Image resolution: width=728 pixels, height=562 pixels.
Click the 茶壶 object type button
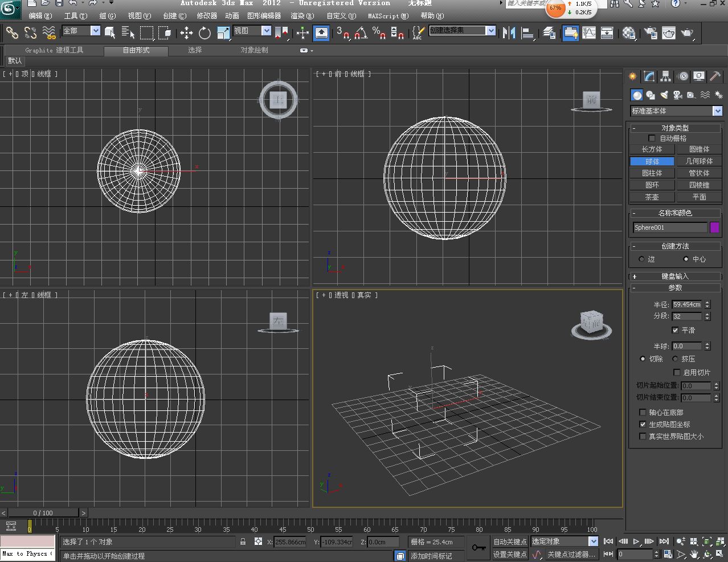click(x=652, y=197)
